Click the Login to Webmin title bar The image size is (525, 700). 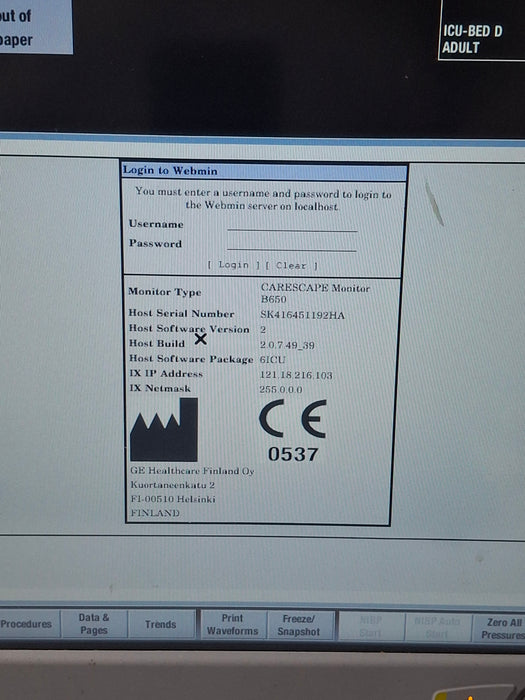point(264,171)
